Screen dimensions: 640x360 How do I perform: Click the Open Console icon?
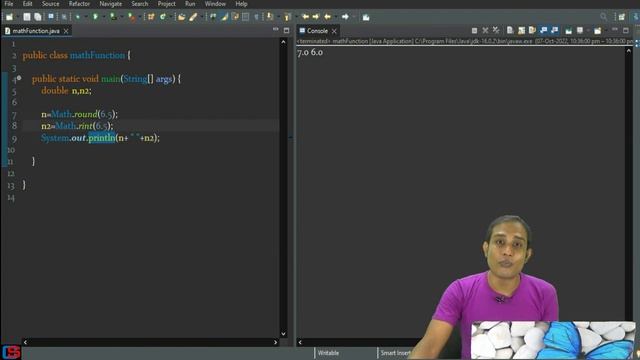pyautogui.click(x=598, y=31)
